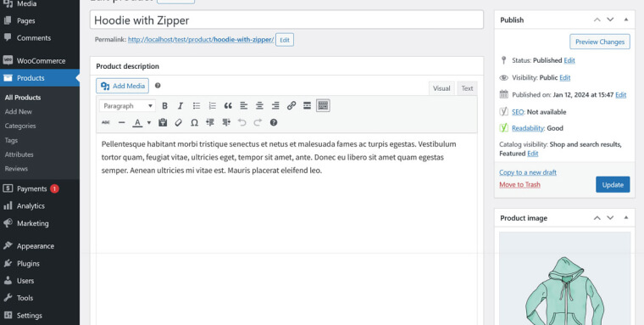
Task: Click the Add Media button
Action: click(122, 86)
